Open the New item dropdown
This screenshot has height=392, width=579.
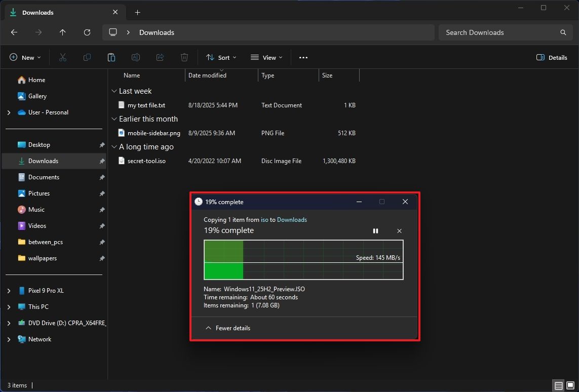[25, 58]
